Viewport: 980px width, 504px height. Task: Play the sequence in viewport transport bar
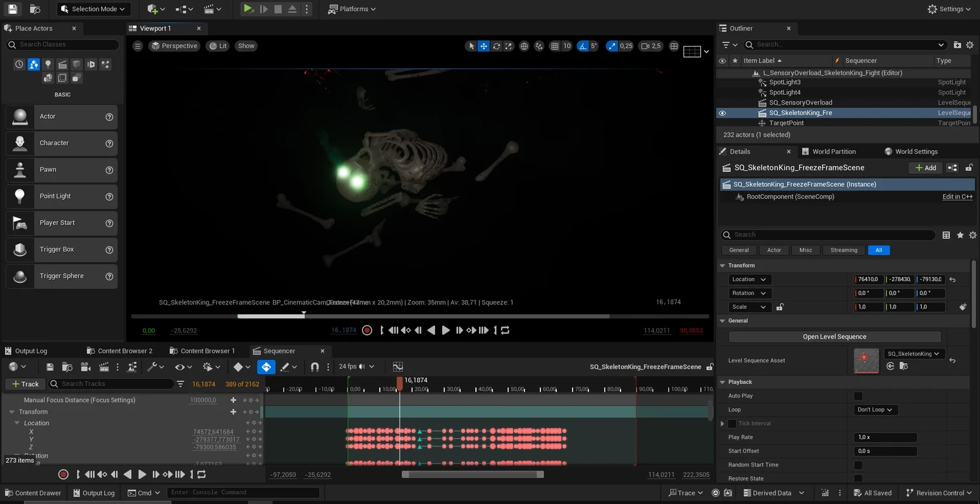pos(445,330)
